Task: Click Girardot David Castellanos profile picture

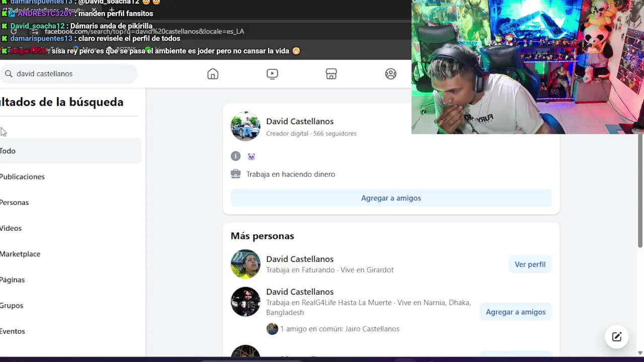Action: pyautogui.click(x=246, y=264)
